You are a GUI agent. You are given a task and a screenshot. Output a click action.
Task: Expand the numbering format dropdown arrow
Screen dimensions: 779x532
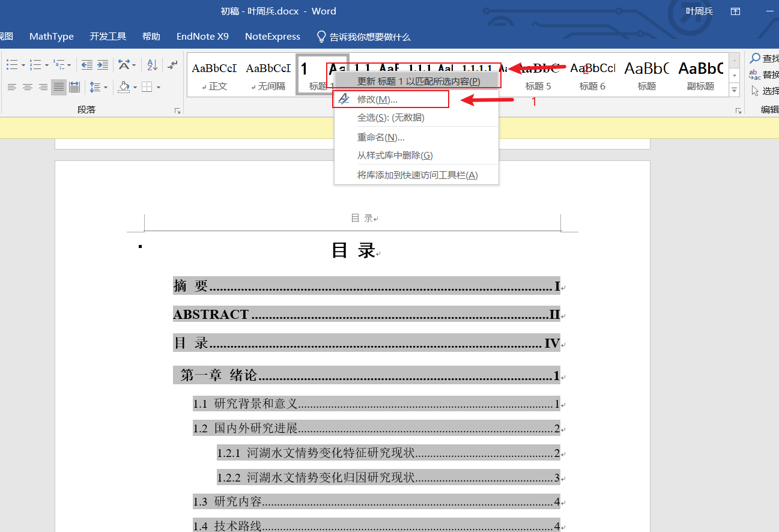(x=46, y=65)
